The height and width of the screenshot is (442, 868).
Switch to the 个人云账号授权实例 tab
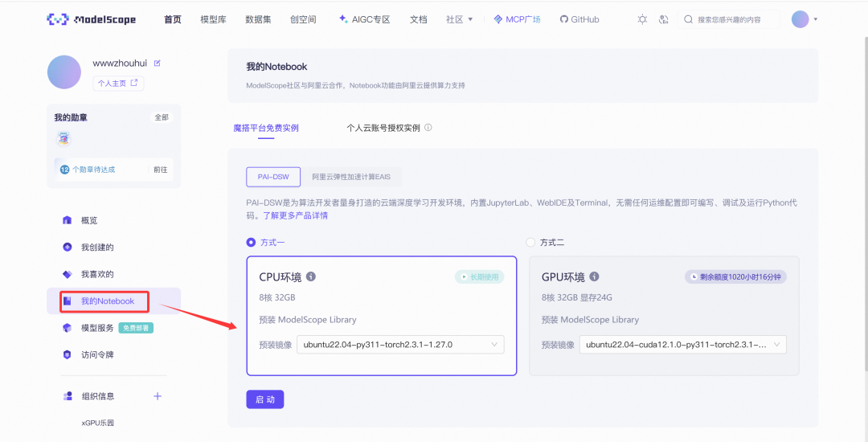click(383, 128)
